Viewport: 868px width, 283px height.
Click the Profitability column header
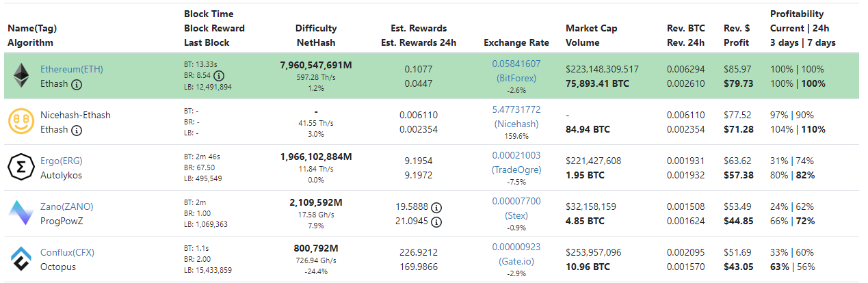(797, 14)
